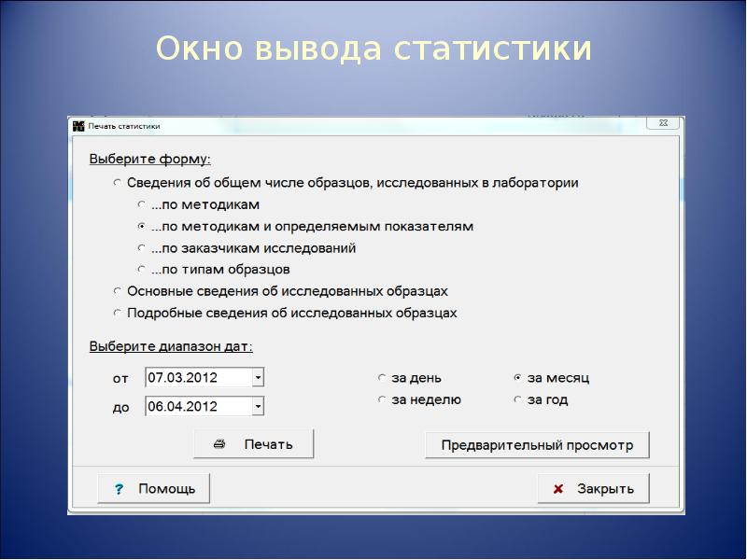This screenshot has height=560, width=747.
Task: Select 'Сведения об общем числе образцов' option
Action: coord(117,183)
